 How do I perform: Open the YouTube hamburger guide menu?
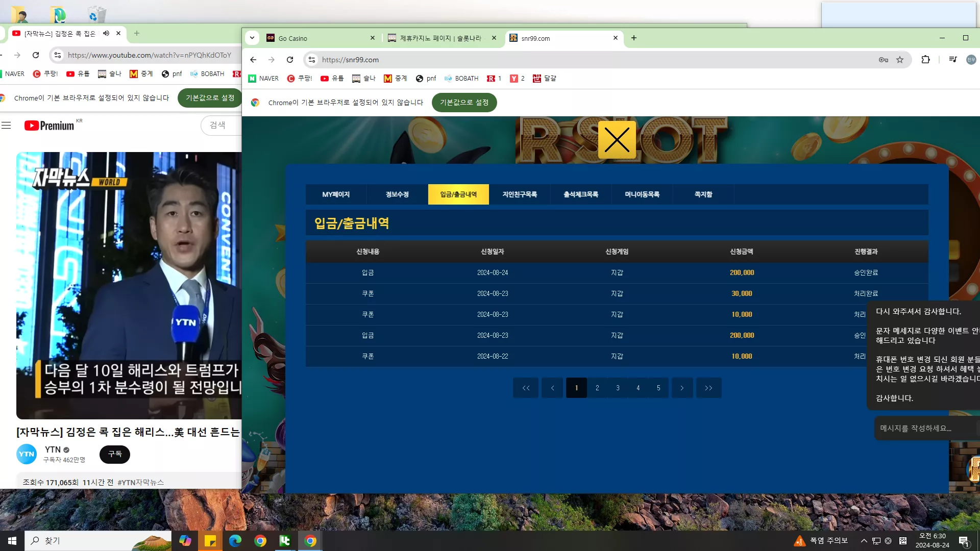6,126
